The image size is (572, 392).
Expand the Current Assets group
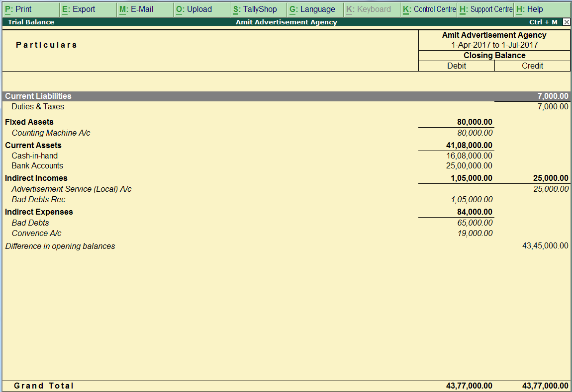click(x=33, y=145)
